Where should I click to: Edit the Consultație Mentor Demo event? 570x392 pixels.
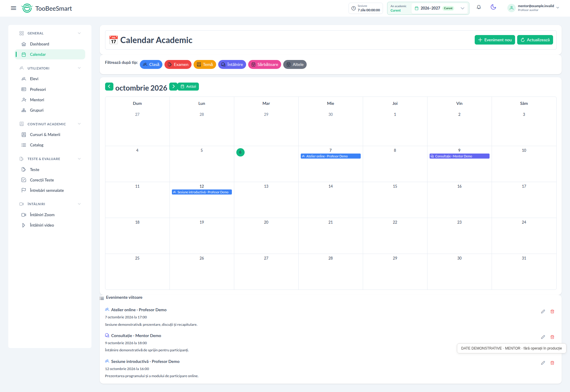click(x=543, y=337)
